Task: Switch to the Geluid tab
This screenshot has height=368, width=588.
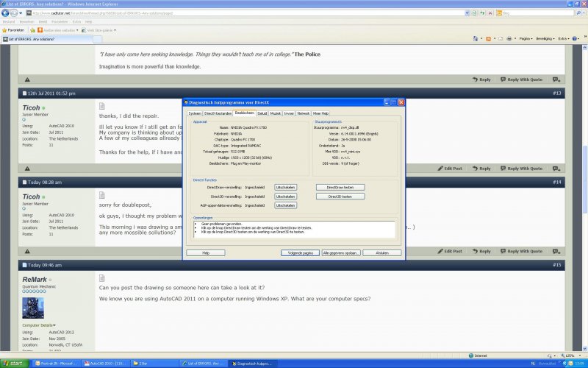Action: click(262, 113)
